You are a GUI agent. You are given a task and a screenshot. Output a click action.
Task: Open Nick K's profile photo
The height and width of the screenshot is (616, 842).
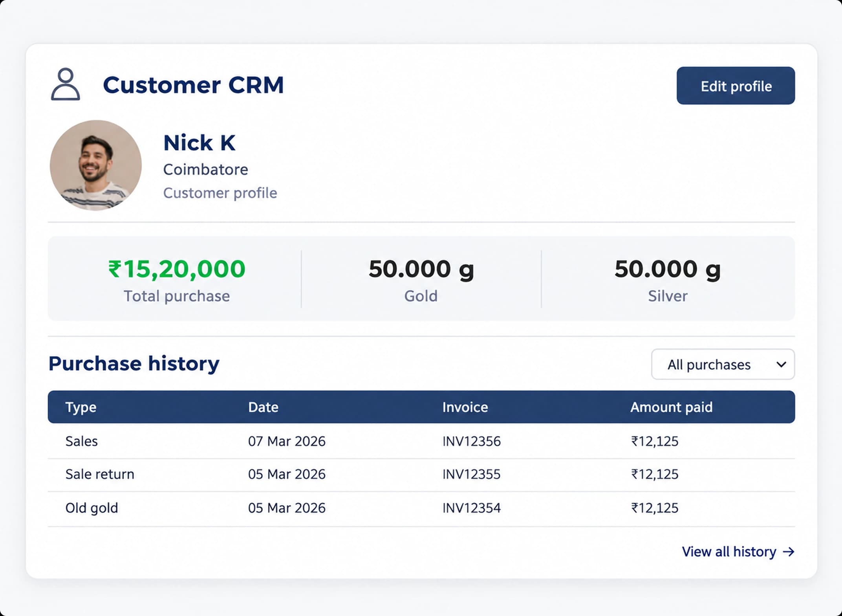(x=96, y=165)
